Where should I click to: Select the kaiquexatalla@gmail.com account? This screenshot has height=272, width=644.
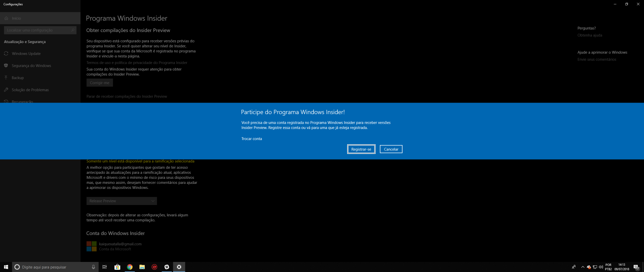(x=120, y=244)
